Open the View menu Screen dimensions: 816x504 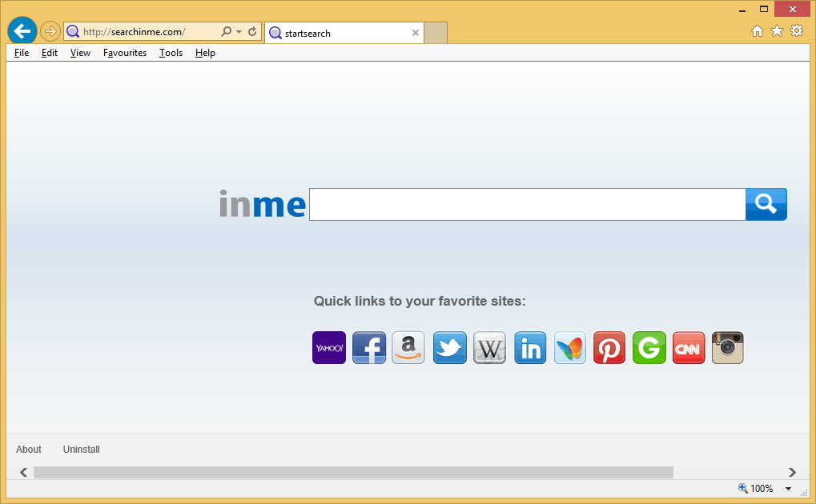[80, 53]
